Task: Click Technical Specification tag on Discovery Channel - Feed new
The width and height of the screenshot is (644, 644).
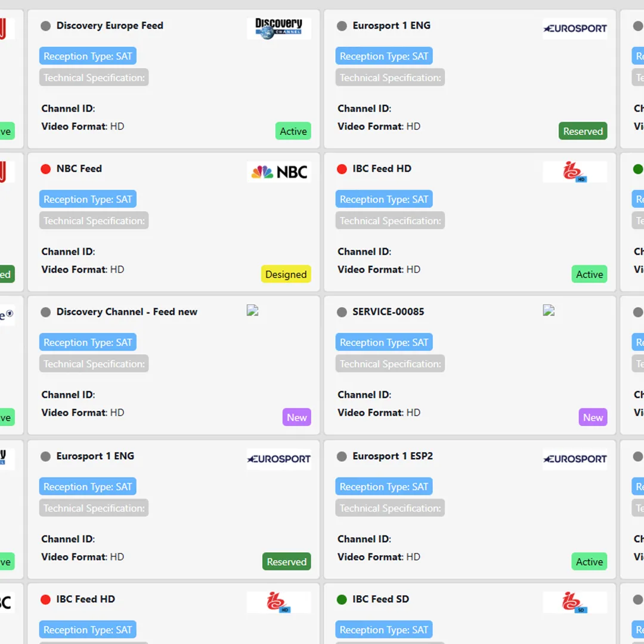Action: coord(94,364)
